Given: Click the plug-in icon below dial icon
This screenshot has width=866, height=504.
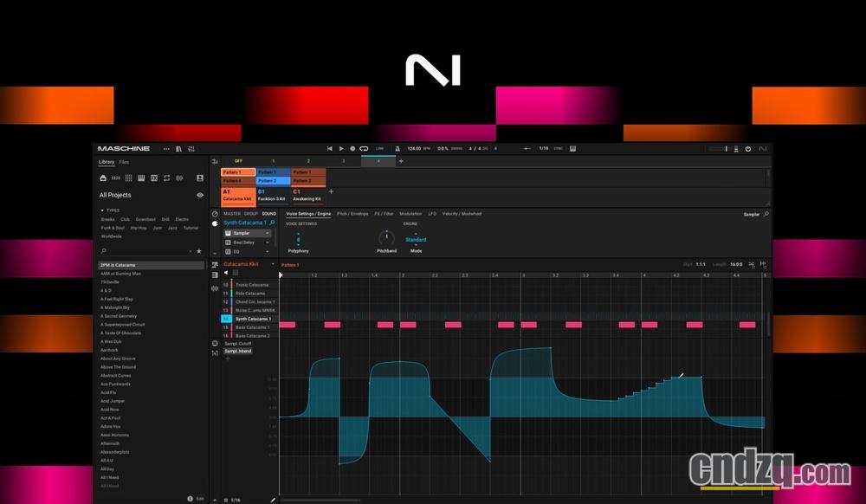Looking at the screenshot, I should [x=215, y=223].
